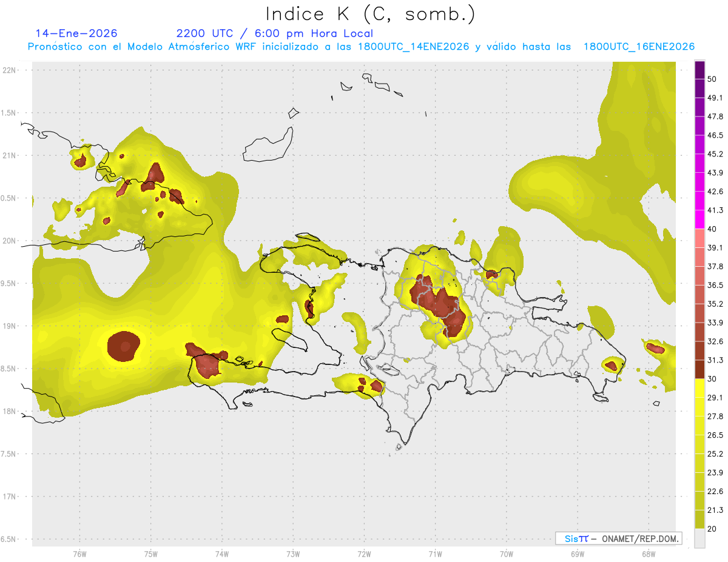Image resolution: width=728 pixels, height=562 pixels.
Task: Click the legend value 49.1
Action: point(715,98)
